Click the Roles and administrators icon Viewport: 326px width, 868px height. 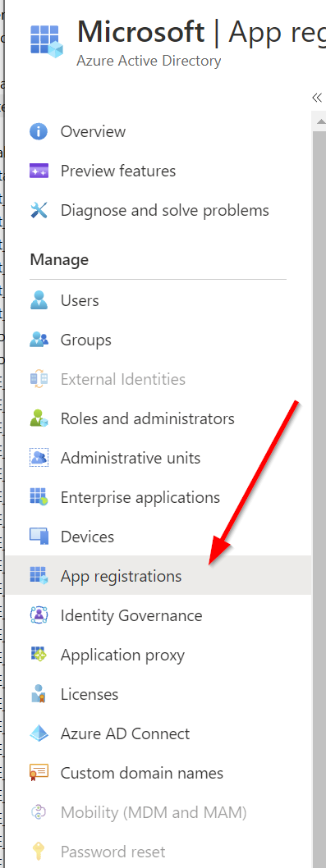coord(39,418)
